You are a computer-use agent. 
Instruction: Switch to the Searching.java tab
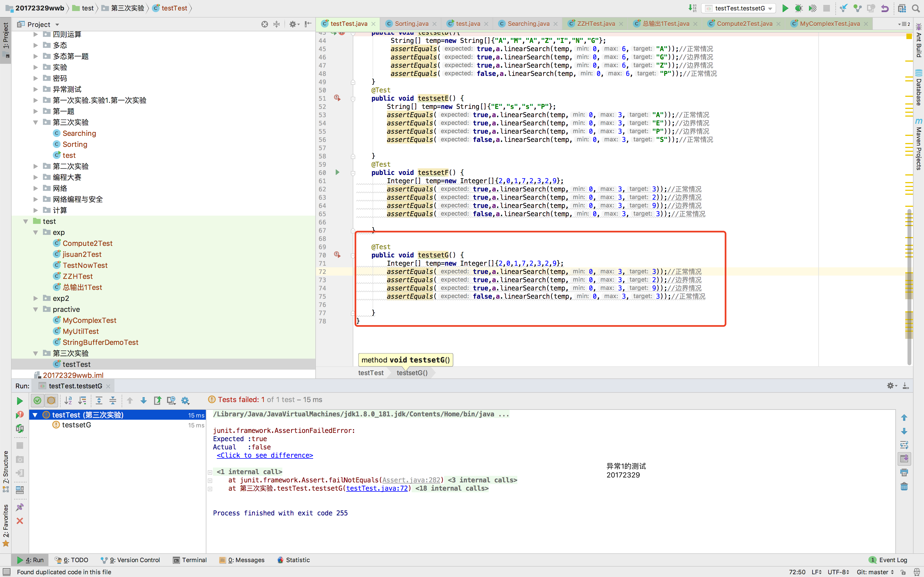[528, 24]
